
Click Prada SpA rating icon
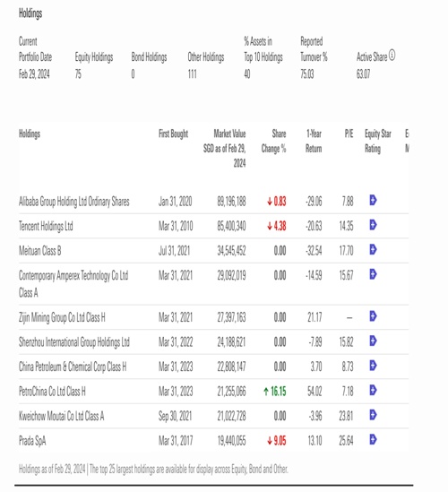(x=373, y=440)
